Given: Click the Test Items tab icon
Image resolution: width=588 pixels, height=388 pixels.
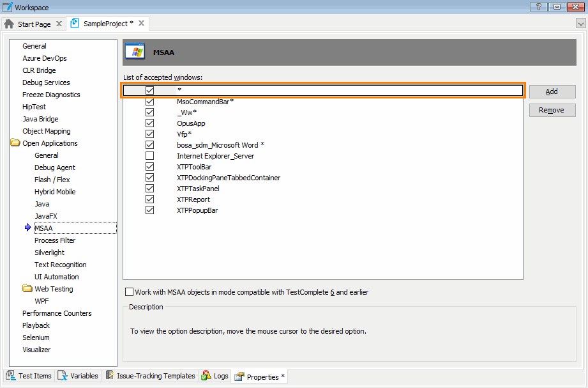Looking at the screenshot, I should pyautogui.click(x=11, y=376).
